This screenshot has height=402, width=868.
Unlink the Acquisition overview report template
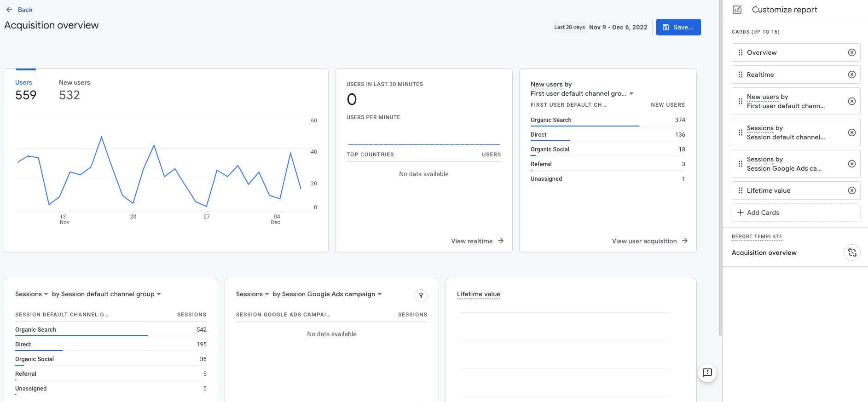(852, 253)
